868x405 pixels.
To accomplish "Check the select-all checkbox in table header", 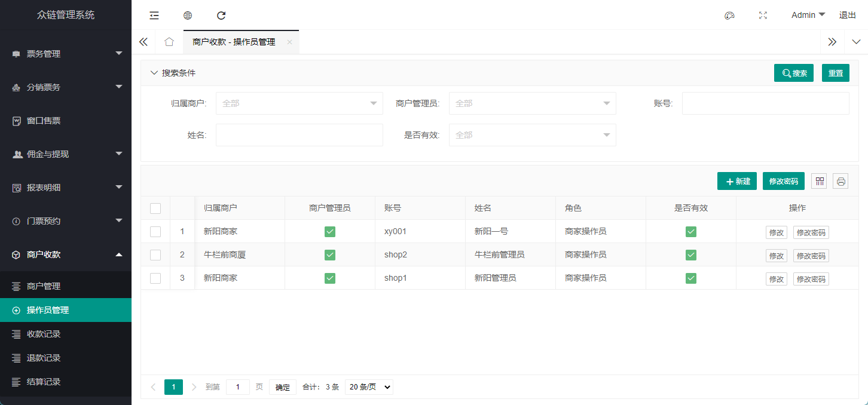I will click(x=155, y=208).
